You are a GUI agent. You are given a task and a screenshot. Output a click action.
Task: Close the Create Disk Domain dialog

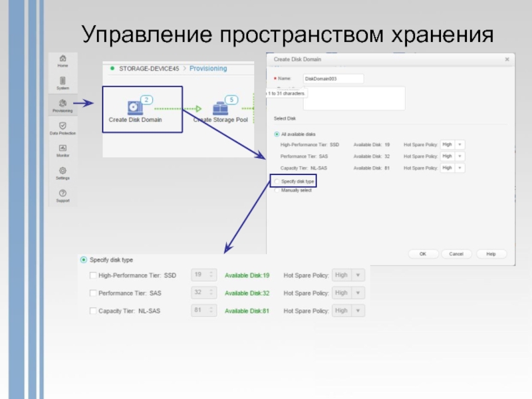pyautogui.click(x=507, y=59)
